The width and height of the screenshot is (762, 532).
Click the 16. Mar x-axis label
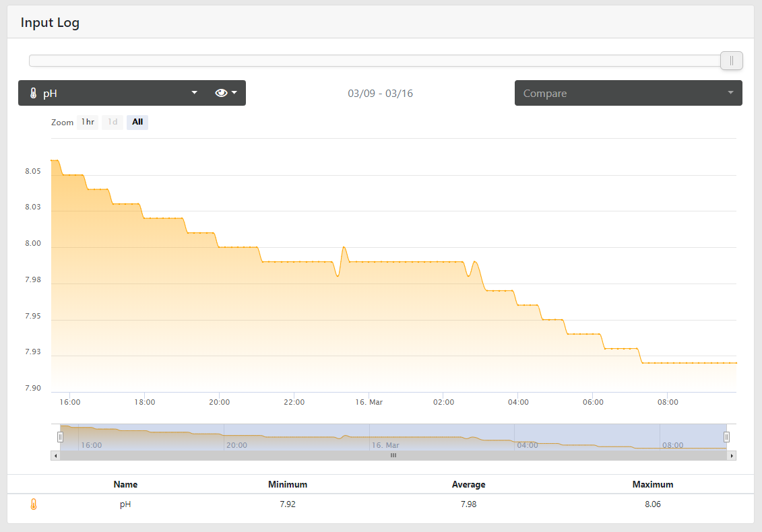click(x=369, y=402)
